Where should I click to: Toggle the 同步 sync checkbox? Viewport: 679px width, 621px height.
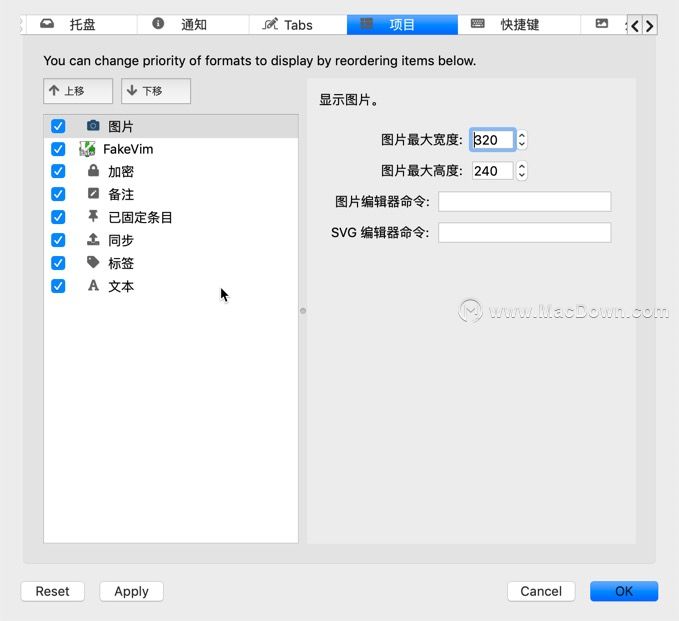[58, 240]
